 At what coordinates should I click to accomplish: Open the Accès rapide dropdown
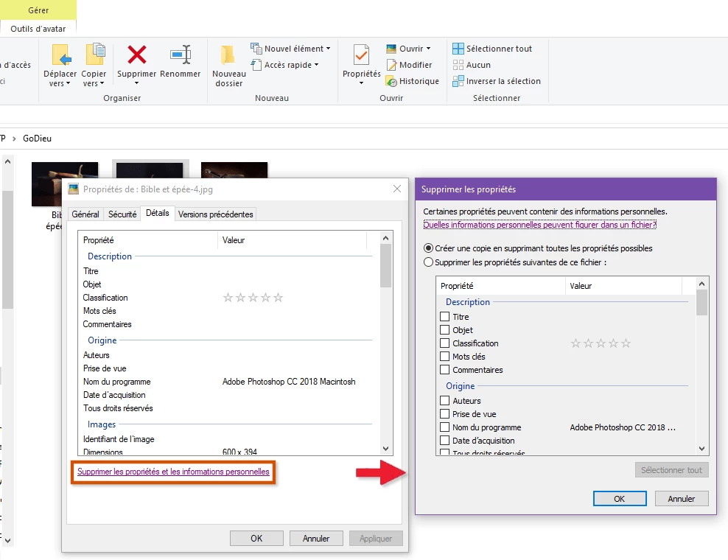pos(316,65)
